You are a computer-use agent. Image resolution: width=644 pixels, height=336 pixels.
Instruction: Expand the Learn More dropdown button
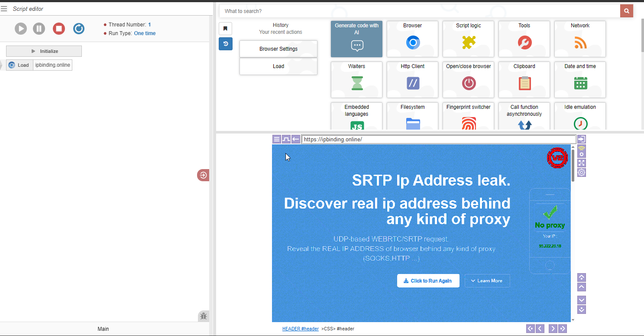tap(487, 281)
